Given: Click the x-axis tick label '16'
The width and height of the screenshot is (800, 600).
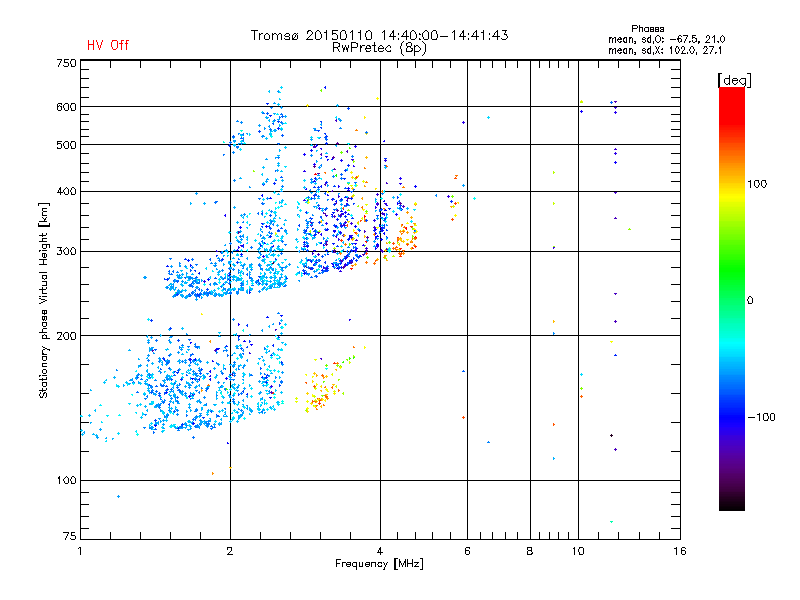Looking at the screenshot, I should [x=680, y=551].
